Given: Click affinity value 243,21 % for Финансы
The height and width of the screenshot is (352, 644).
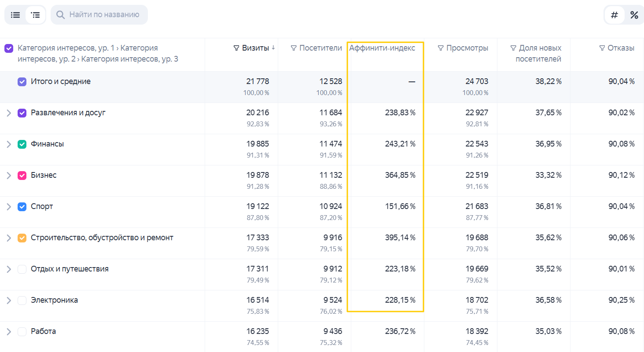Looking at the screenshot, I should pos(400,144).
